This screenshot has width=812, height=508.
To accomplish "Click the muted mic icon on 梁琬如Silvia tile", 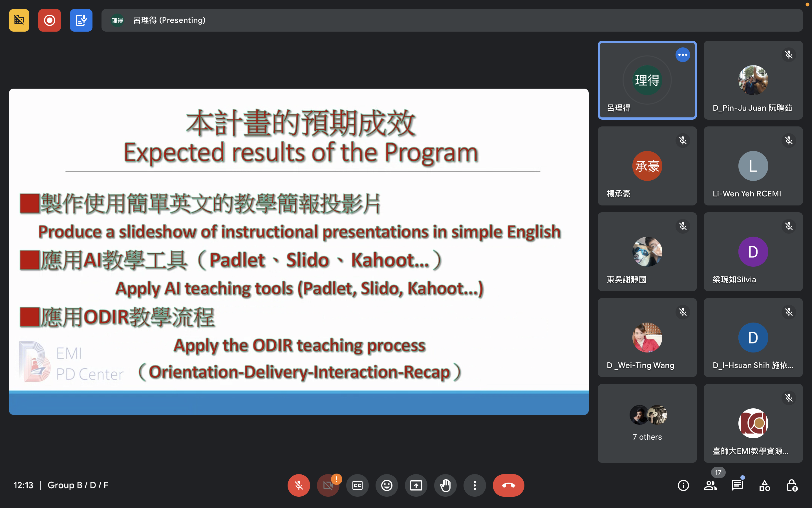I will [789, 226].
